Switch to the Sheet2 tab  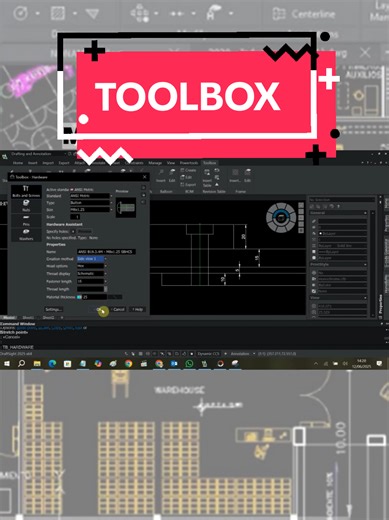click(x=48, y=318)
